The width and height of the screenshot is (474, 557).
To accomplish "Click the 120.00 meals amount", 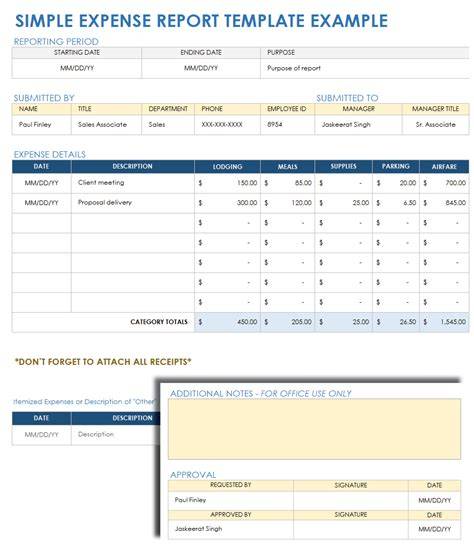I will point(287,203).
